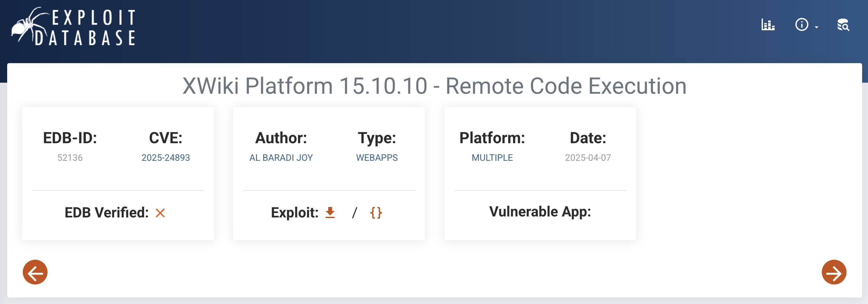The height and width of the screenshot is (304, 868).
Task: Expand the dropdown caret beside info icon
Action: (x=817, y=27)
